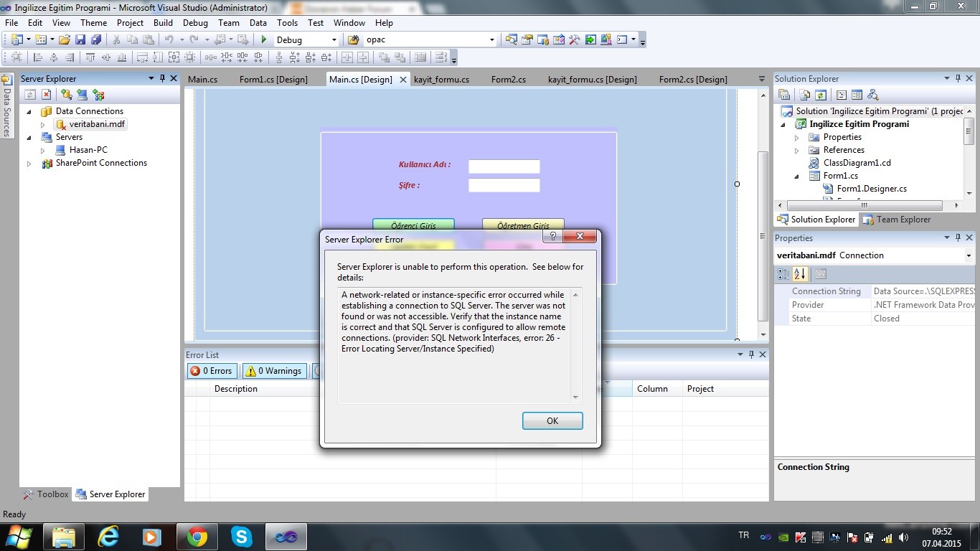Screen dimensions: 980x551
Task: Click Öğretmen Giriş button on form
Action: tap(523, 225)
